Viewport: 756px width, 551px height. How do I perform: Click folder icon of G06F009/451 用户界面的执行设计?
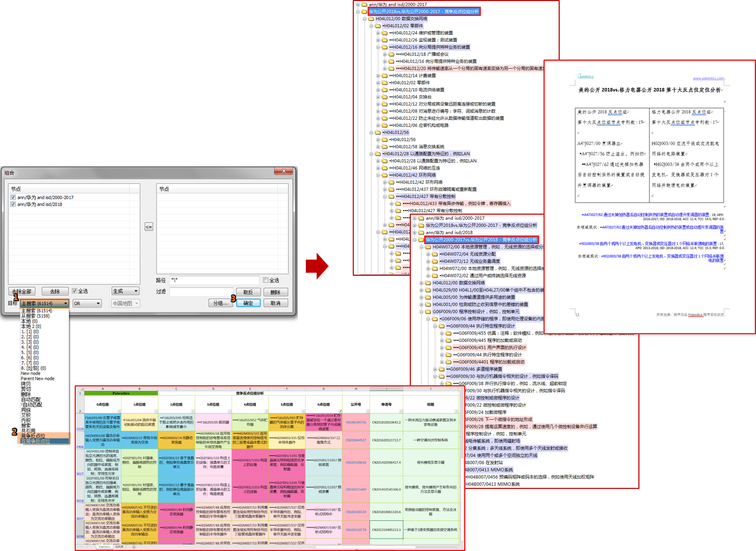tap(448, 347)
